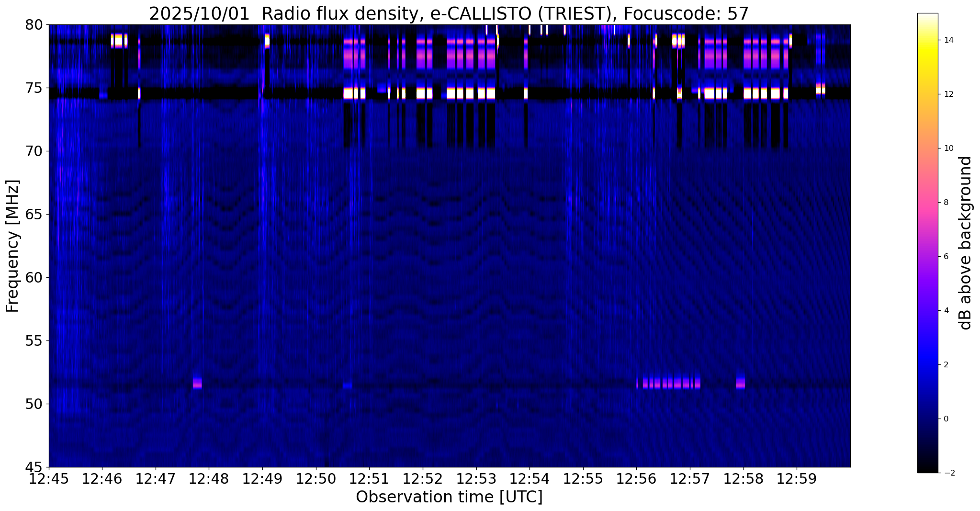The height and width of the screenshot is (511, 980).
Task: Select the 65 MHz frequency tick label
Action: click(34, 215)
